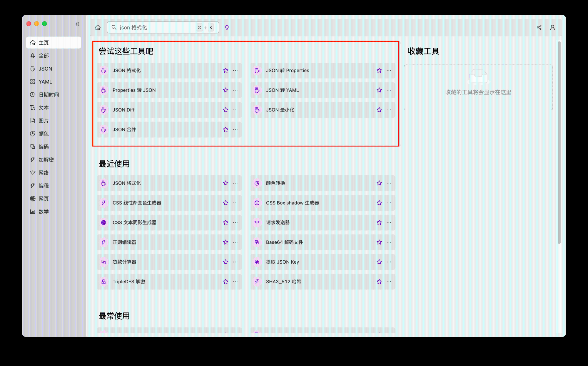Open 提取 JSON Key tool
The width and height of the screenshot is (588, 366).
pyautogui.click(x=323, y=262)
